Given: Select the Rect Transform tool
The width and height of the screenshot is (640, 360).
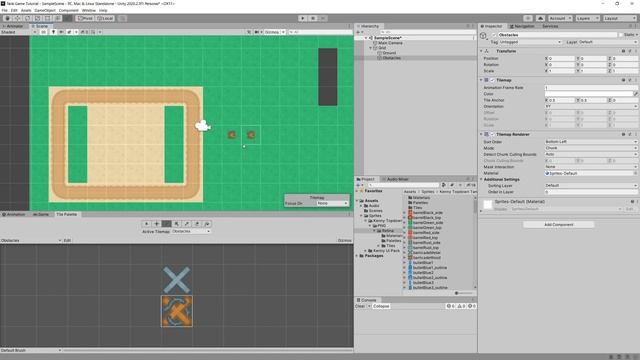Looking at the screenshot, I should pos(47,18).
